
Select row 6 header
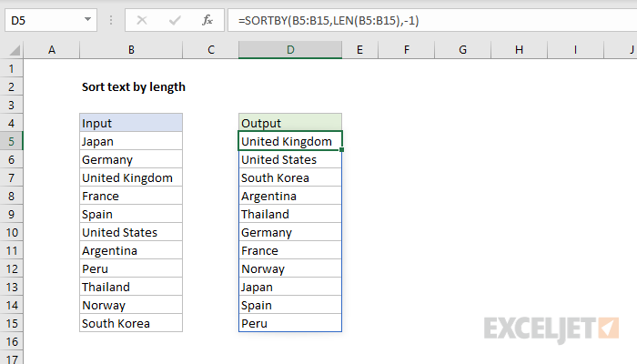11,159
